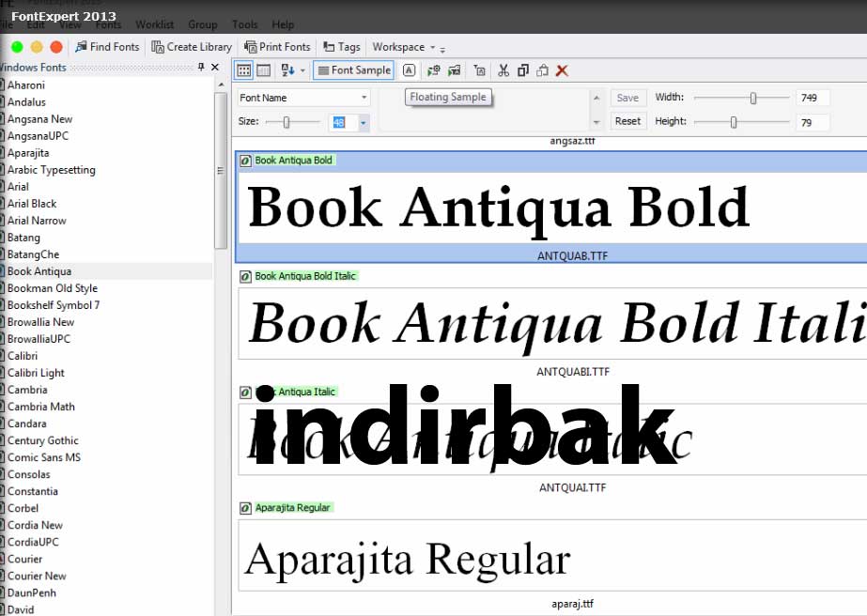The height and width of the screenshot is (616, 867).
Task: Open the Worklist menu
Action: click(155, 24)
